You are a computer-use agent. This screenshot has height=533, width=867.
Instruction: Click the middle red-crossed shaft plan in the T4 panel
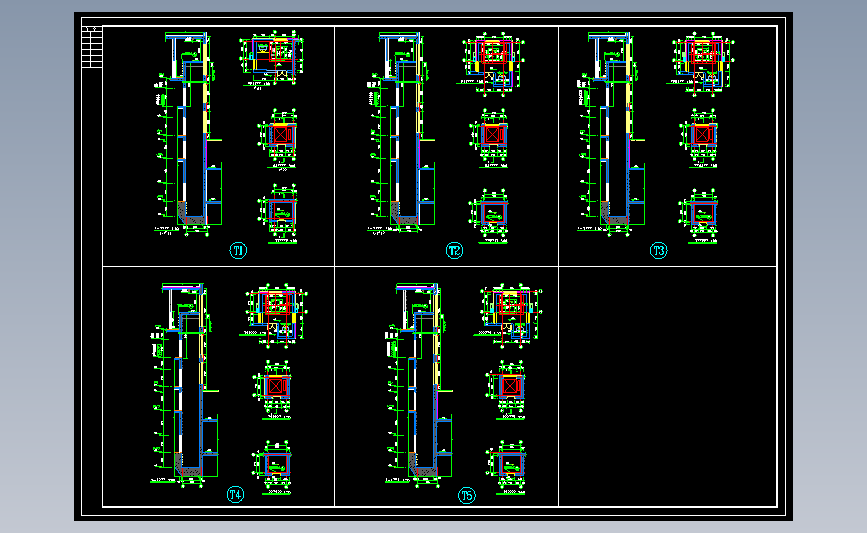(x=273, y=390)
